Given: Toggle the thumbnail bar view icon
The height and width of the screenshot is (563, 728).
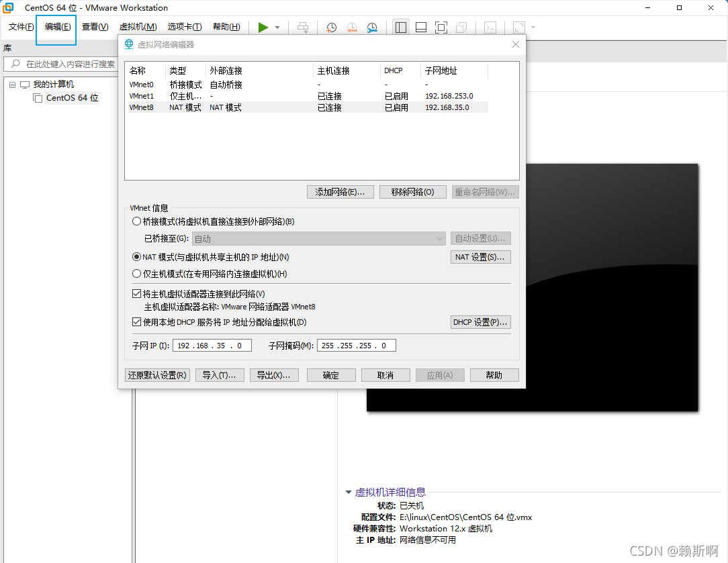Looking at the screenshot, I should coord(421,28).
